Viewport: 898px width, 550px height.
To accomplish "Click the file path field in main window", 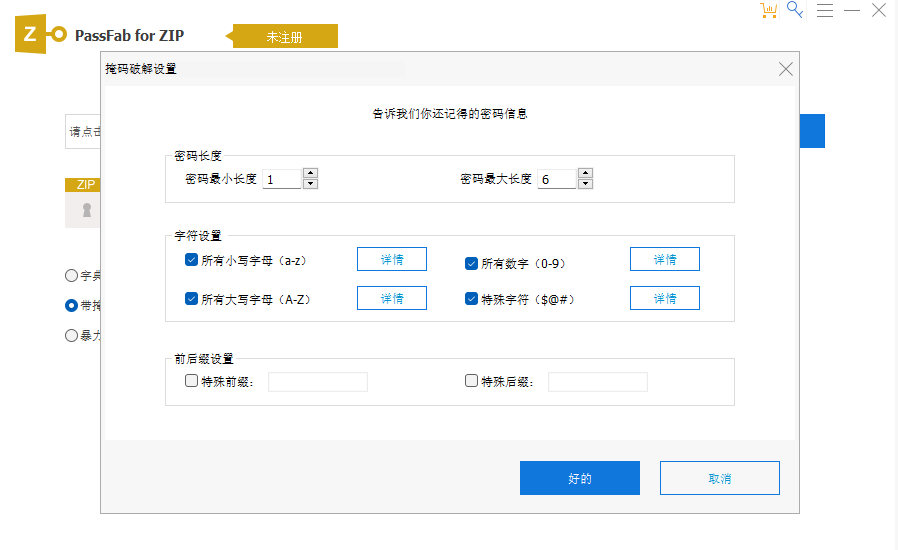I will coord(83,131).
